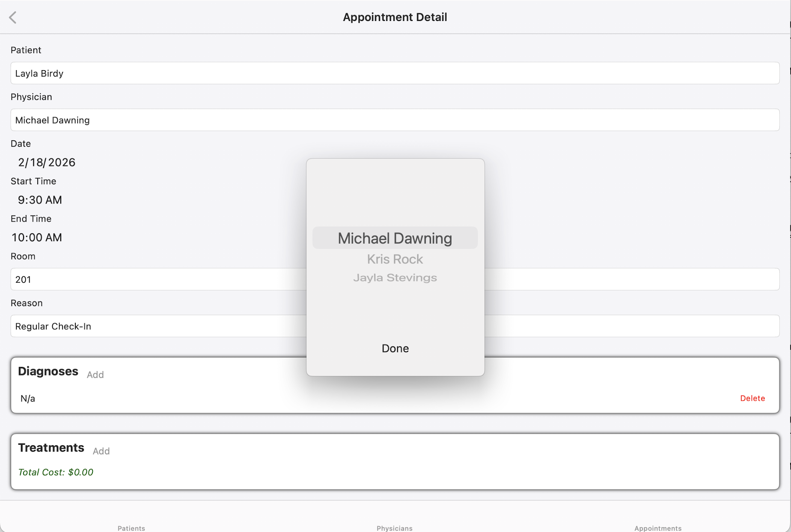Click the Room field containing 201

[128, 279]
